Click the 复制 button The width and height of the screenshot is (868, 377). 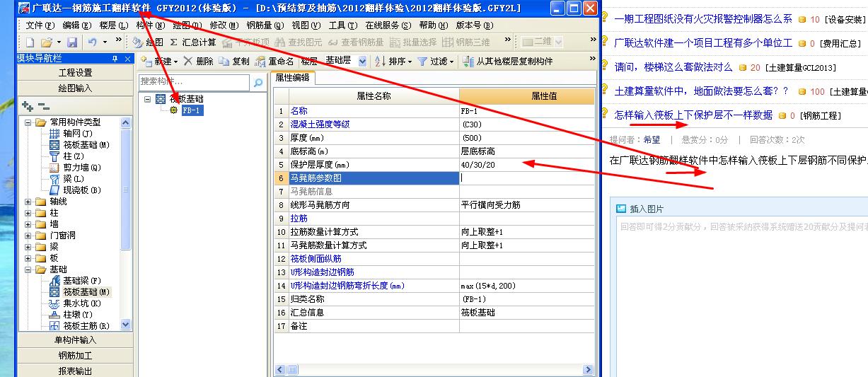pyautogui.click(x=234, y=62)
